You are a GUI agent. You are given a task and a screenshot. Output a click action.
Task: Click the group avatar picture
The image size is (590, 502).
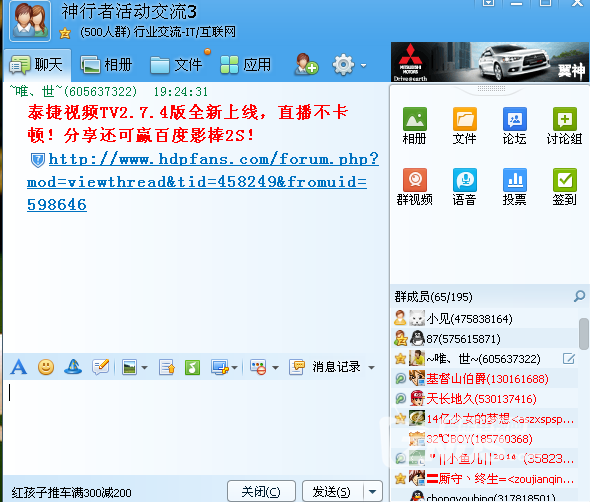30,21
